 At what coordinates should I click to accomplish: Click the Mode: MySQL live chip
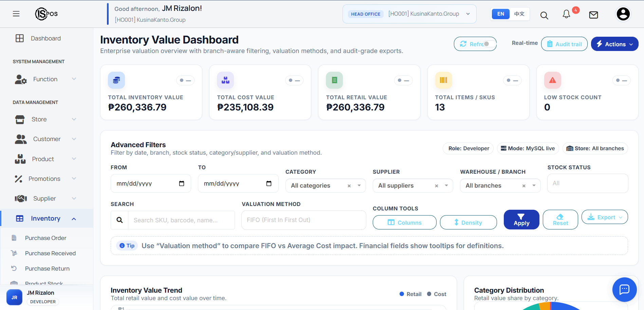528,149
